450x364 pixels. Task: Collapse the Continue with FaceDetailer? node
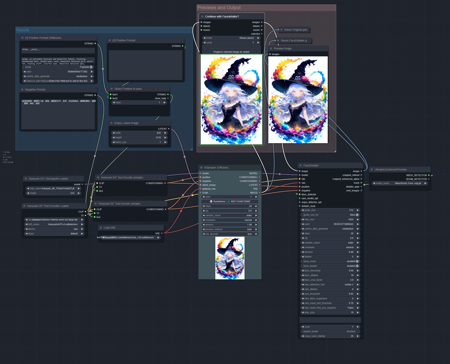point(202,16)
